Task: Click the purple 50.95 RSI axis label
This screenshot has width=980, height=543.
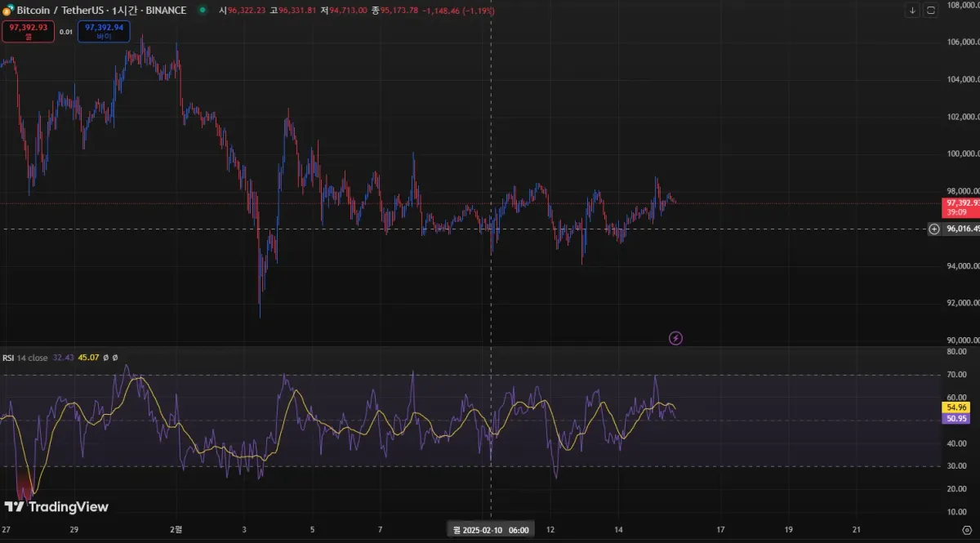Action: [955, 418]
